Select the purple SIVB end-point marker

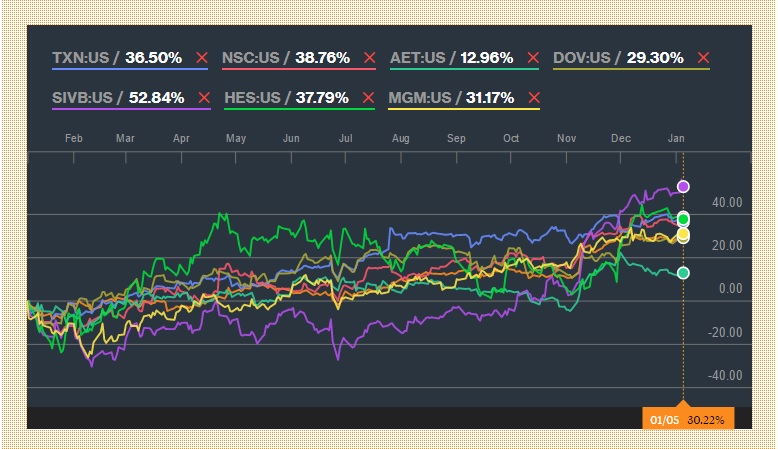pyautogui.click(x=683, y=187)
